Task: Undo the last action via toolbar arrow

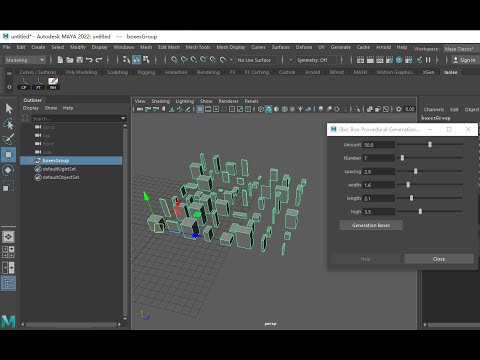Action: click(x=89, y=60)
